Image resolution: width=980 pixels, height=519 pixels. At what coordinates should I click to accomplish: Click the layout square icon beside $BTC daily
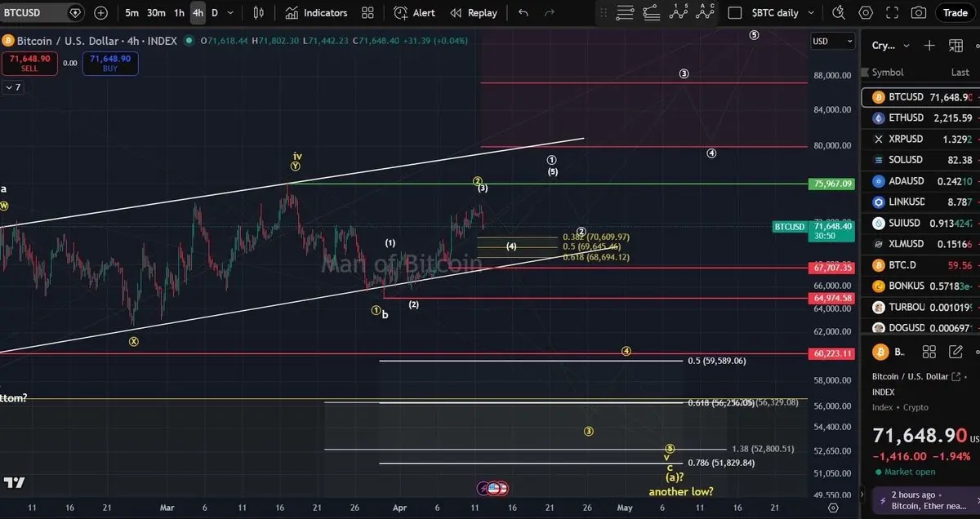pyautogui.click(x=735, y=13)
